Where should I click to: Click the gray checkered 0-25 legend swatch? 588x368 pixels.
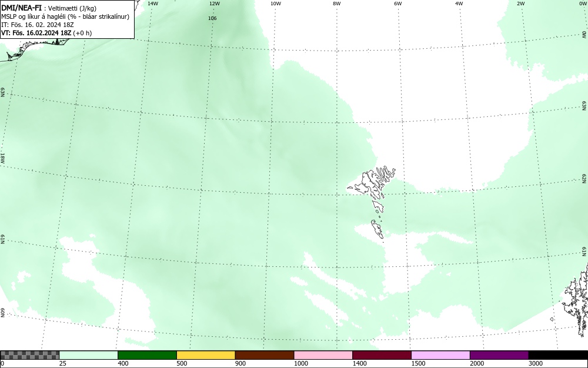pos(29,355)
